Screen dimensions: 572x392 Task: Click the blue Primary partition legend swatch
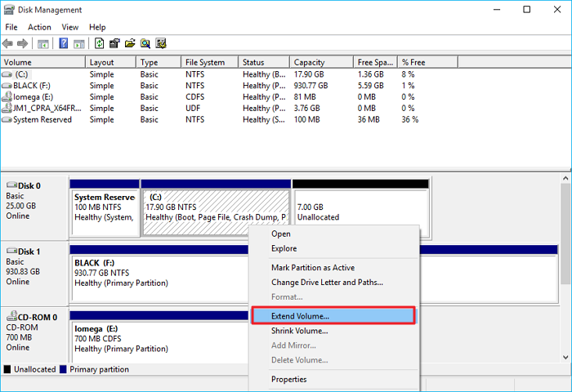[64, 369]
